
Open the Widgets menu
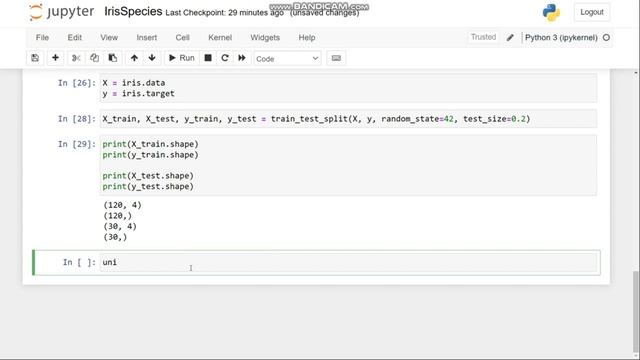point(265,38)
